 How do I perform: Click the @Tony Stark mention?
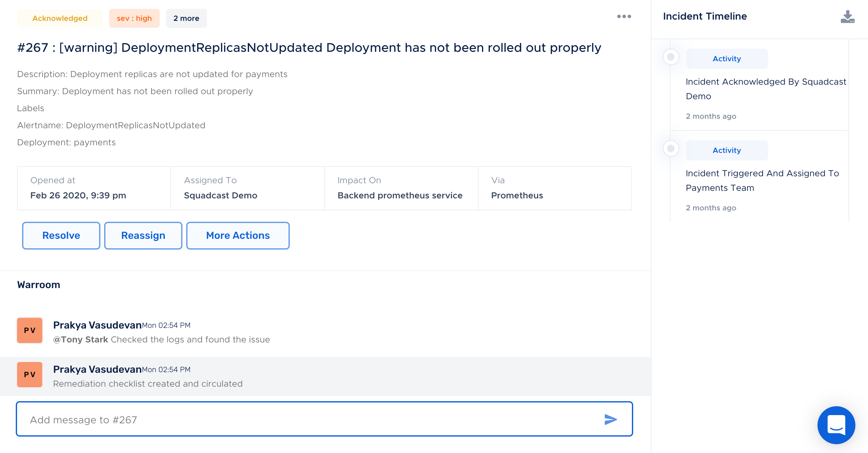pos(80,339)
